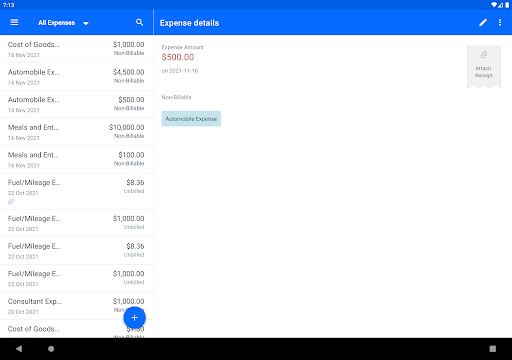Select the Meals and Ent $100.00 entry

pos(77,159)
